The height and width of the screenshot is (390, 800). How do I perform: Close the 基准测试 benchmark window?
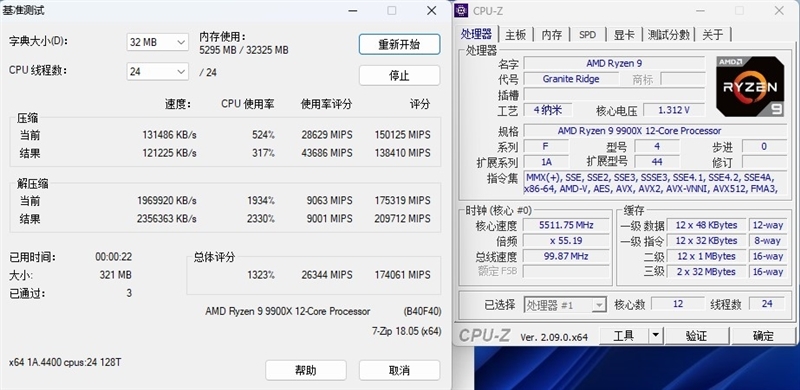pyautogui.click(x=432, y=10)
